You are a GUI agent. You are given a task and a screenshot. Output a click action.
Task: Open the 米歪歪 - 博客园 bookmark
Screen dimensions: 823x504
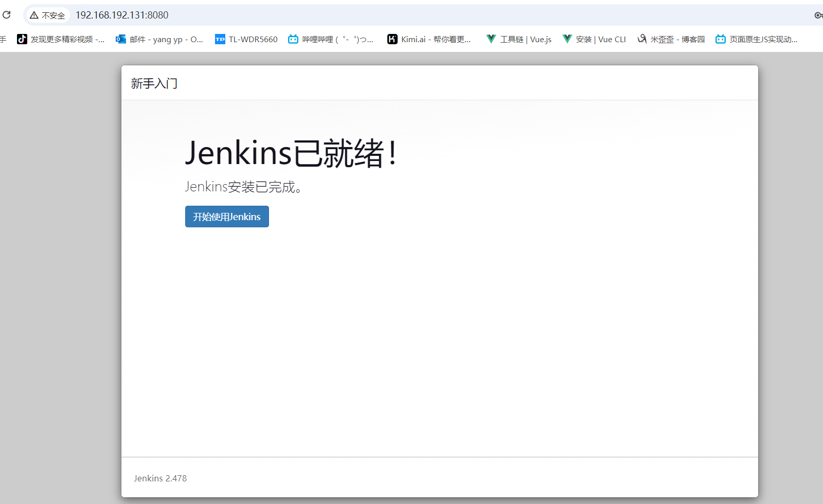click(x=671, y=39)
